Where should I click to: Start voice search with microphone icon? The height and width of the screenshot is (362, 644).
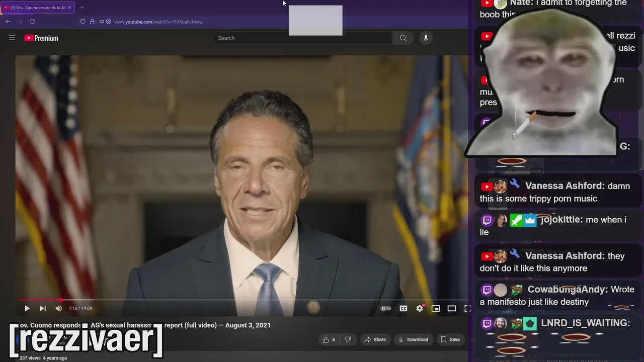point(426,38)
